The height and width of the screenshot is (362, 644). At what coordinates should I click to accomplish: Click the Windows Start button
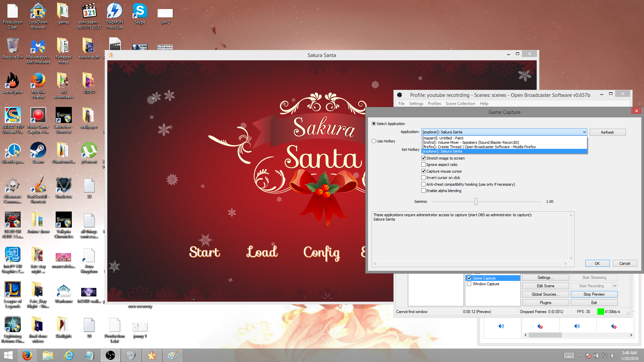pyautogui.click(x=8, y=355)
